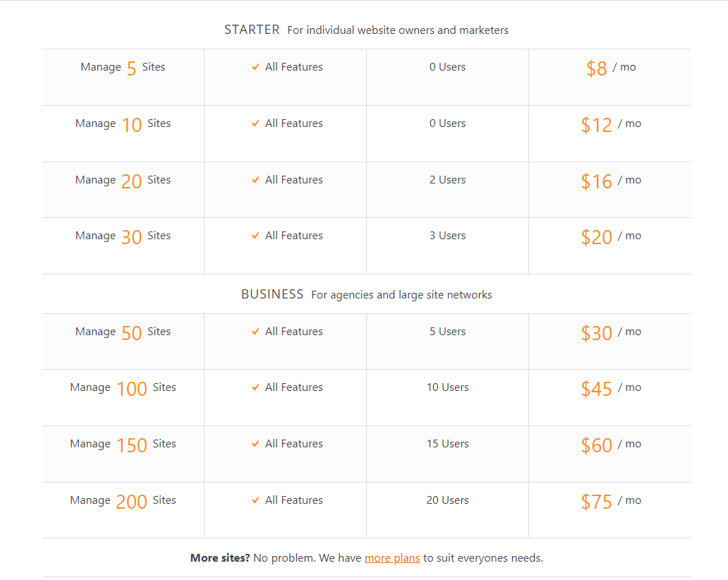Click the "20 Users" cell

pos(447,500)
